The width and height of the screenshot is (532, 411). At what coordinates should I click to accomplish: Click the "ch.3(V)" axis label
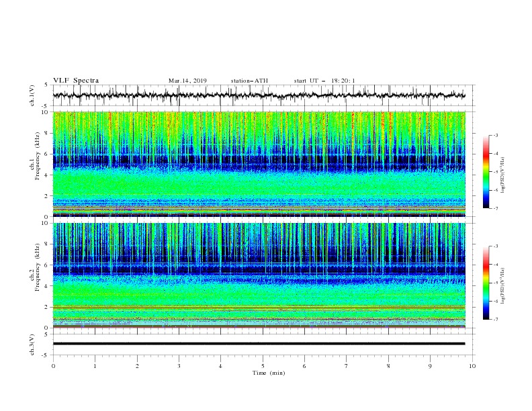point(32,345)
